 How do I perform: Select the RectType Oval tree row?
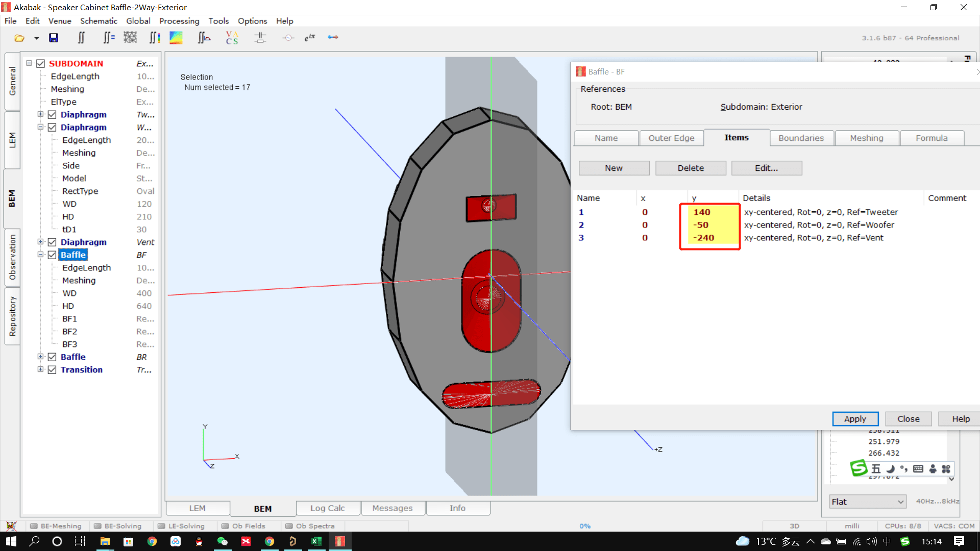pos(108,191)
